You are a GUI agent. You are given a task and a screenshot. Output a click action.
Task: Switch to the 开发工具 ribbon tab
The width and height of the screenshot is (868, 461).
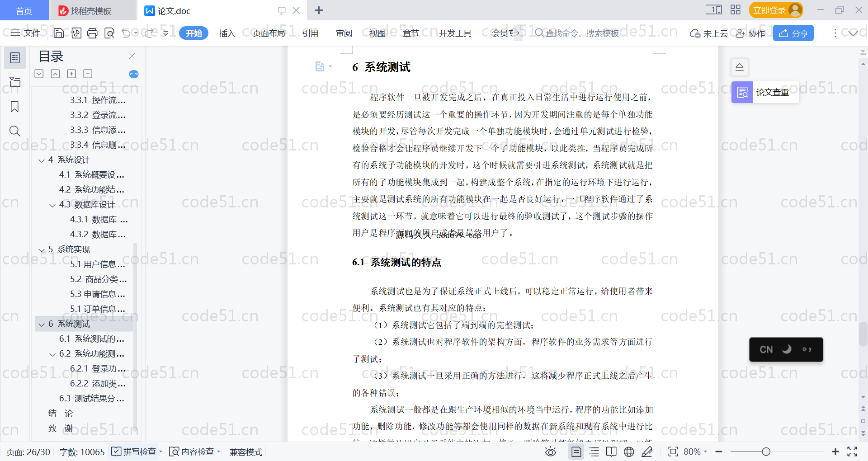click(455, 33)
